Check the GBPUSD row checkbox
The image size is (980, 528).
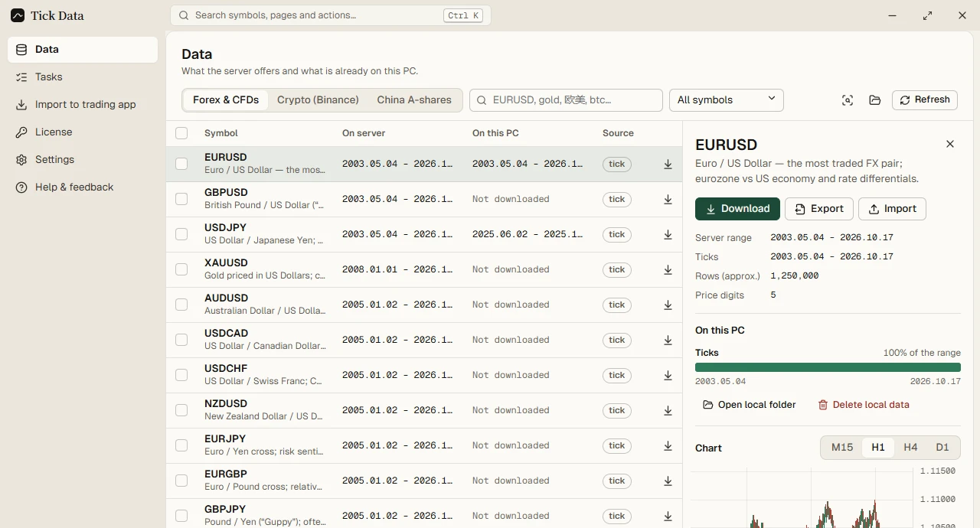(x=181, y=199)
